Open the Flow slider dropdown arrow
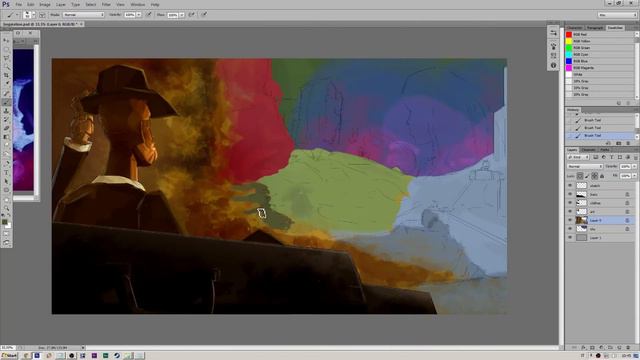 (x=182, y=15)
